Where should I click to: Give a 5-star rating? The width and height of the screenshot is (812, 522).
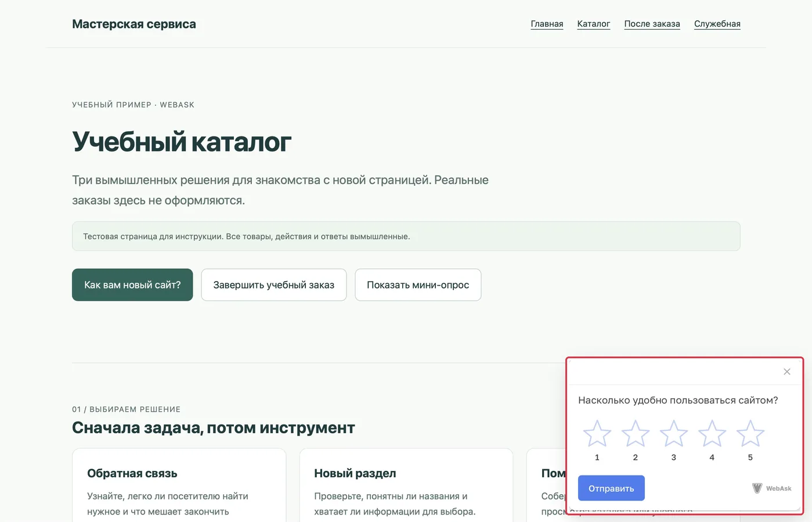click(x=750, y=434)
